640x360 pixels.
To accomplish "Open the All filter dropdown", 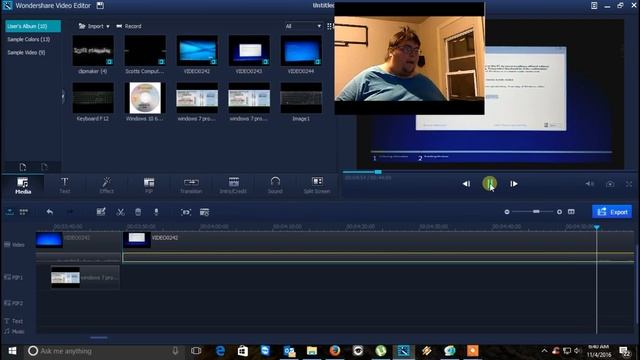I will (x=303, y=26).
